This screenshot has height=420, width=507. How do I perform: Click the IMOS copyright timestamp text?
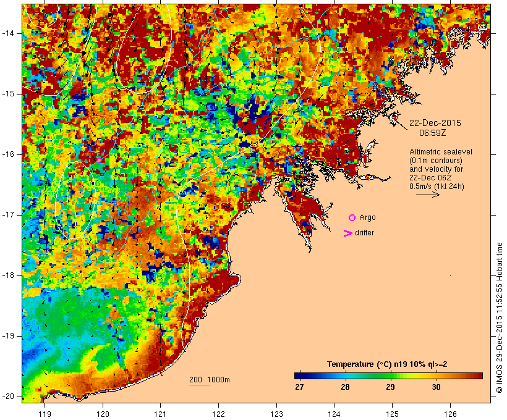click(499, 318)
